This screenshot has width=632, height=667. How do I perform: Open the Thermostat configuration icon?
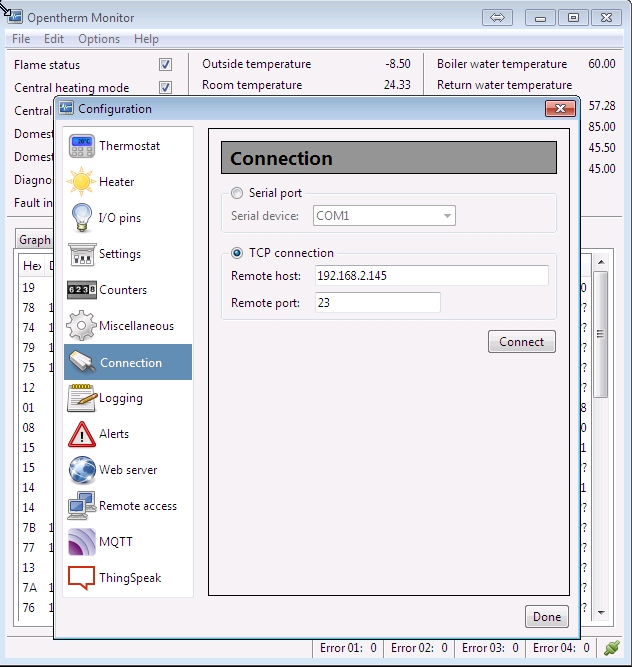tap(82, 146)
